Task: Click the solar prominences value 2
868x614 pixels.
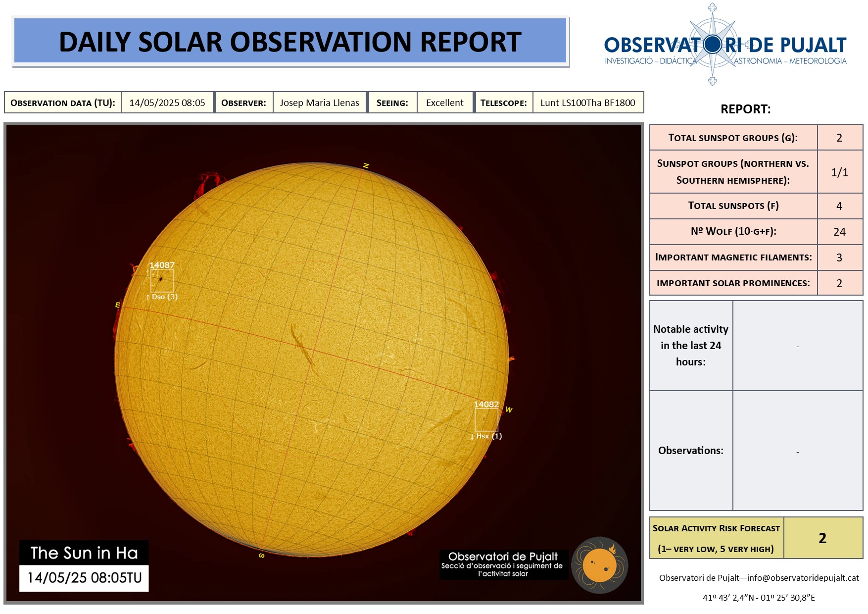Action: tap(840, 283)
